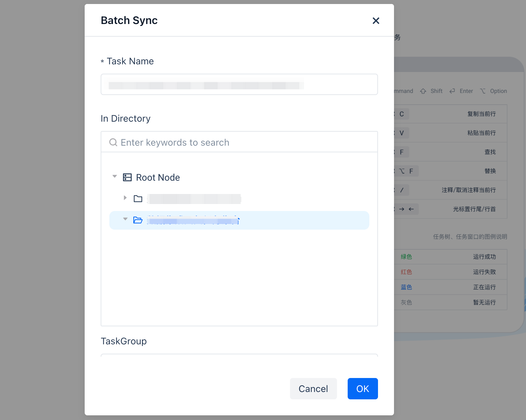Image resolution: width=526 pixels, height=420 pixels.
Task: Click the blue open folder icon
Action: [x=138, y=220]
